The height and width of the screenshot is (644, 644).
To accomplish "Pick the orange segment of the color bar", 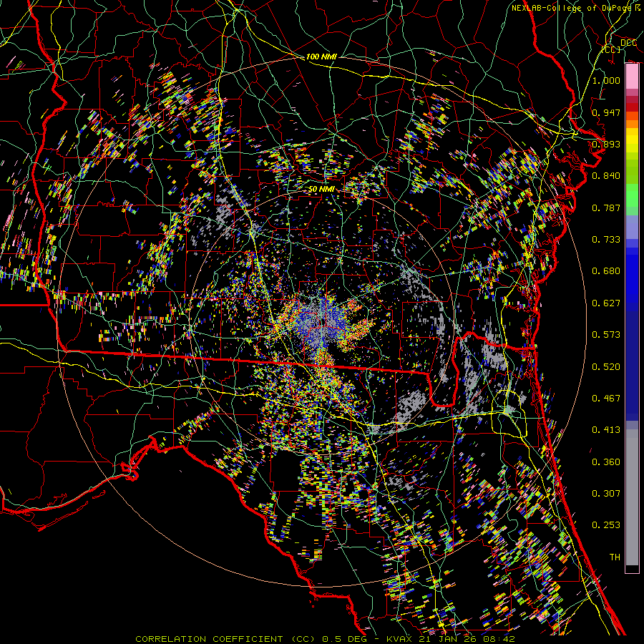I will point(632,119).
